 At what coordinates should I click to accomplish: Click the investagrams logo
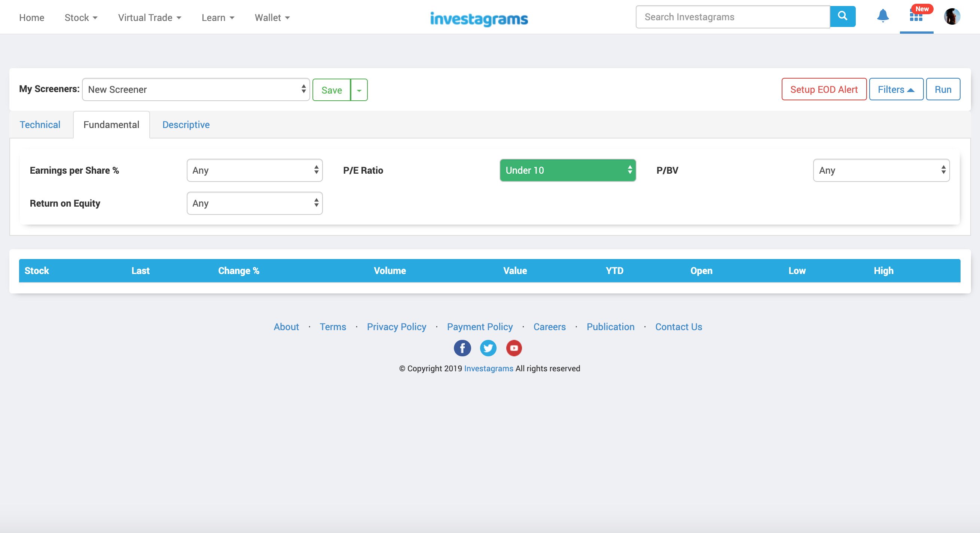[479, 19]
